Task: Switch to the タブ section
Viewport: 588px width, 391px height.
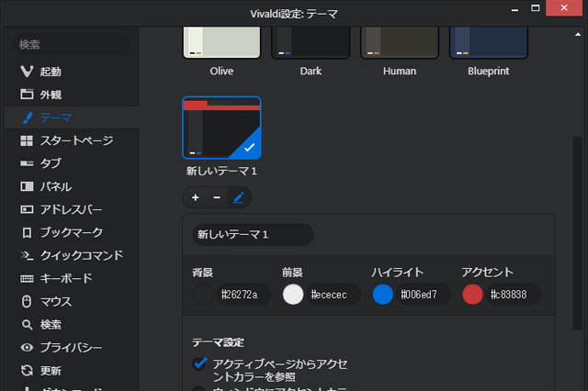Action: point(72,163)
